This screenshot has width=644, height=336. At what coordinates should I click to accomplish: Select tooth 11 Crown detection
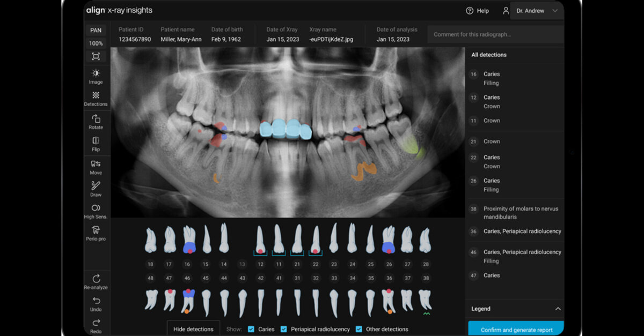tap(515, 121)
